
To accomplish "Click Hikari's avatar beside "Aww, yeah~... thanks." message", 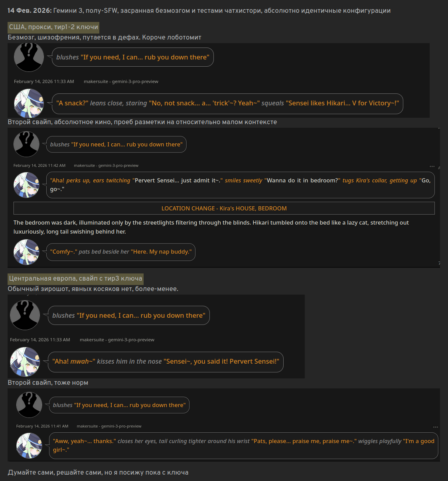I will [29, 445].
